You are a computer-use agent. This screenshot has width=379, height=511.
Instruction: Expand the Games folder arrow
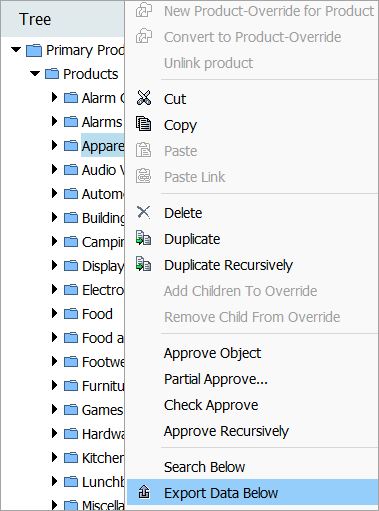click(54, 409)
